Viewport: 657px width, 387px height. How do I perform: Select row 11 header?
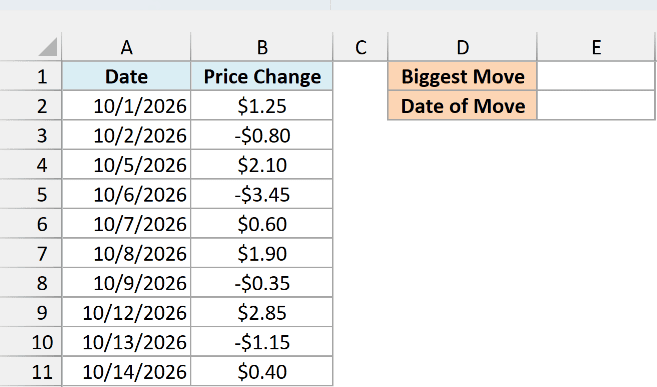pyautogui.click(x=31, y=372)
